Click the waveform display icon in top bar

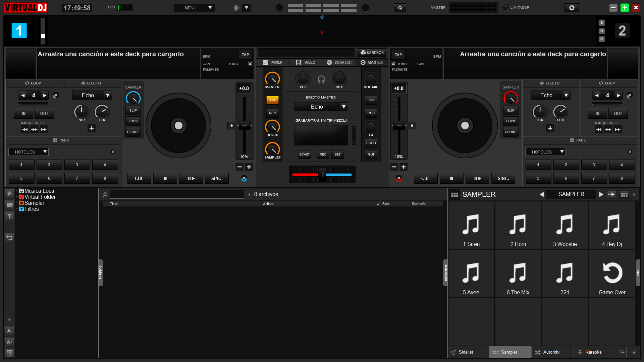point(236,8)
